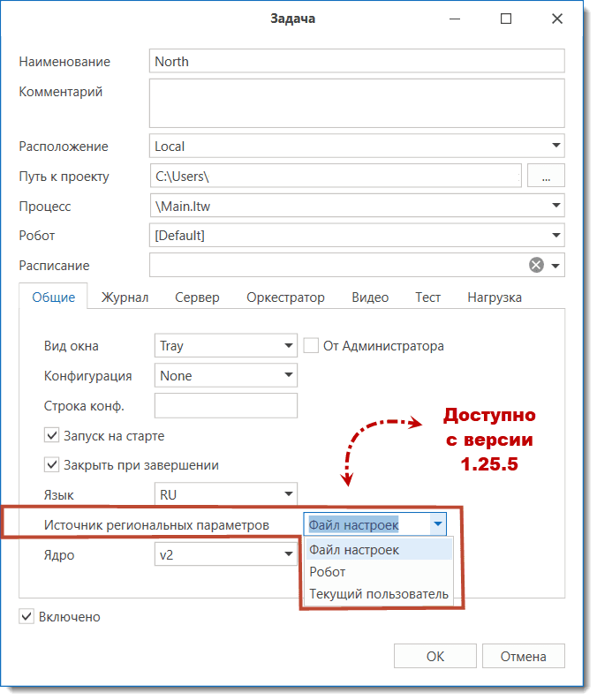Choose Робот from the dropdown list
The image size is (597, 700).
[379, 572]
